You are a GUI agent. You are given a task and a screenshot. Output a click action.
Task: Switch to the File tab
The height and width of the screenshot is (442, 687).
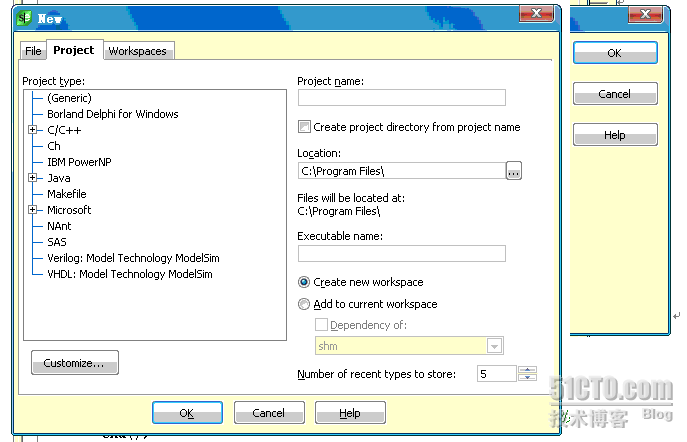pyautogui.click(x=33, y=51)
